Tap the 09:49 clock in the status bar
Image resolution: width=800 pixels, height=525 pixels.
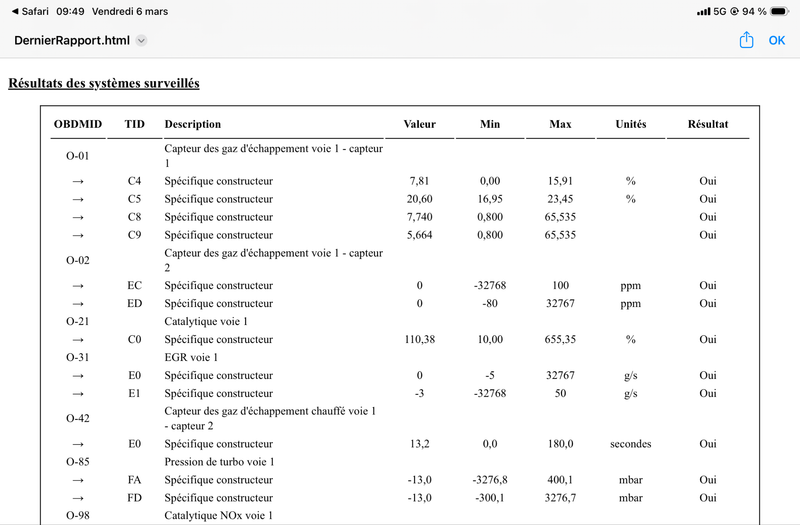pos(70,11)
